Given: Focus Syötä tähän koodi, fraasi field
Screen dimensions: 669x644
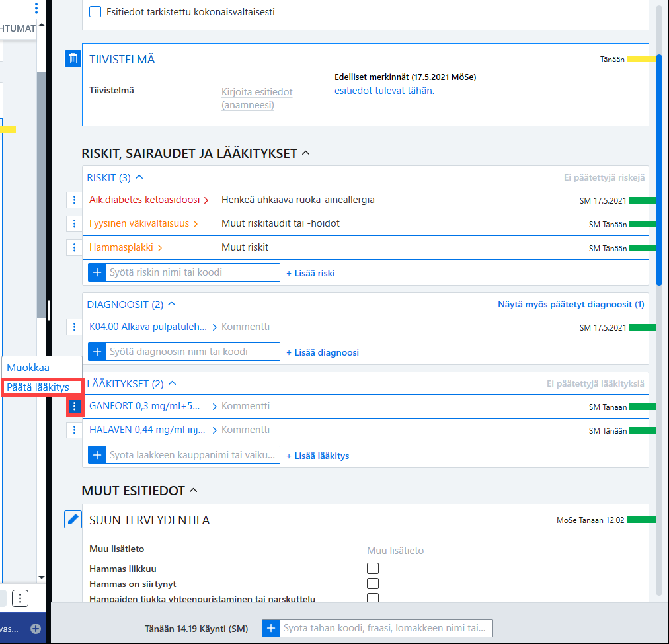Looking at the screenshot, I should pyautogui.click(x=385, y=628).
